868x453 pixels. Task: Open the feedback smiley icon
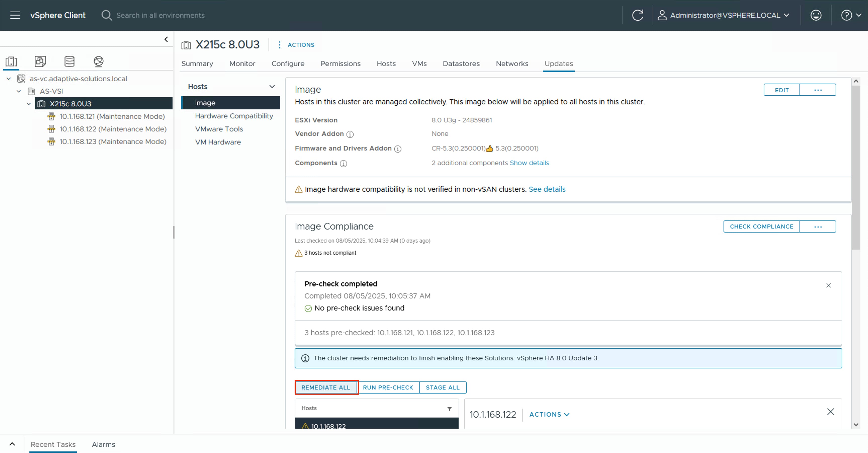816,15
